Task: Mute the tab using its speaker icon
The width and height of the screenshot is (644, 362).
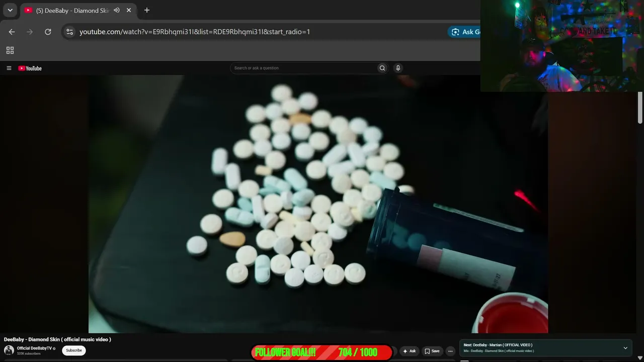Action: pyautogui.click(x=117, y=10)
